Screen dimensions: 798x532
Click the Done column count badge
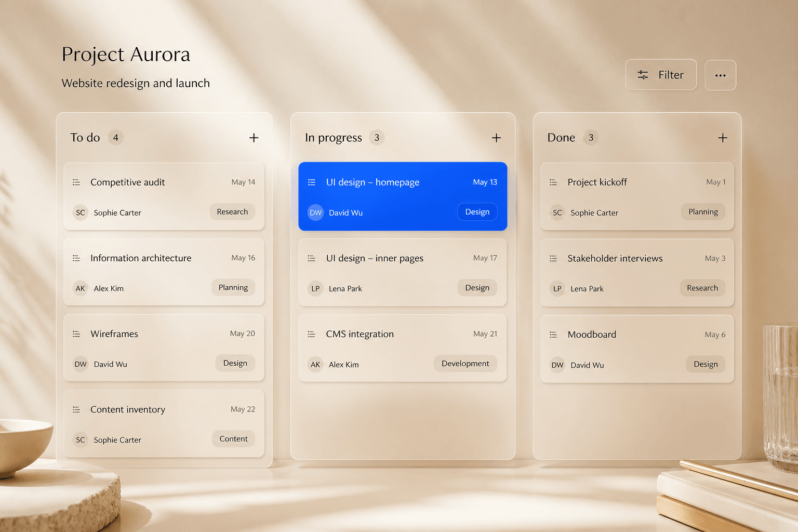(591, 138)
